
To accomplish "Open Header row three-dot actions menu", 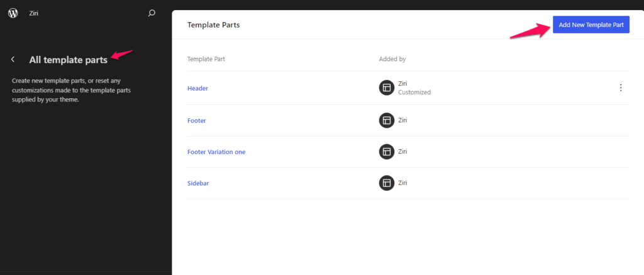I will tap(621, 87).
